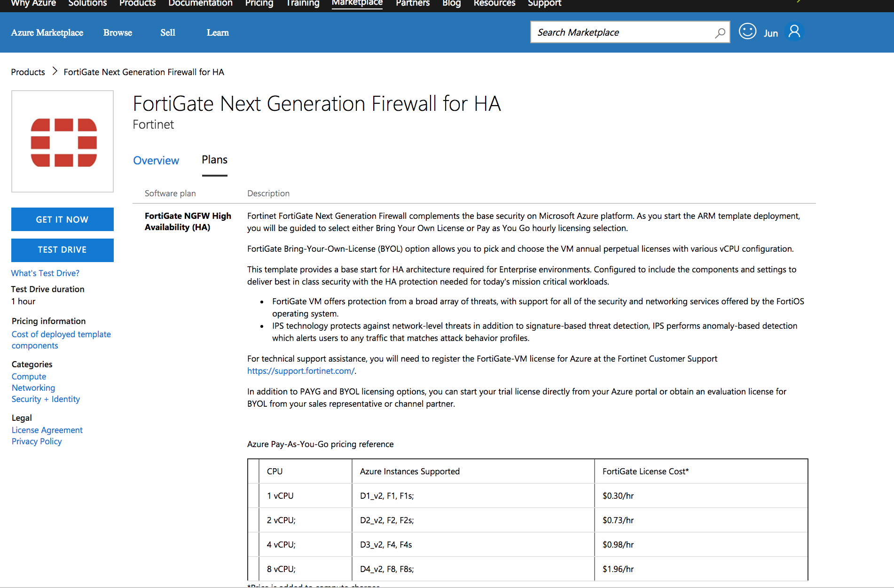Open the Solutions menu
This screenshot has height=588, width=894.
[87, 3]
